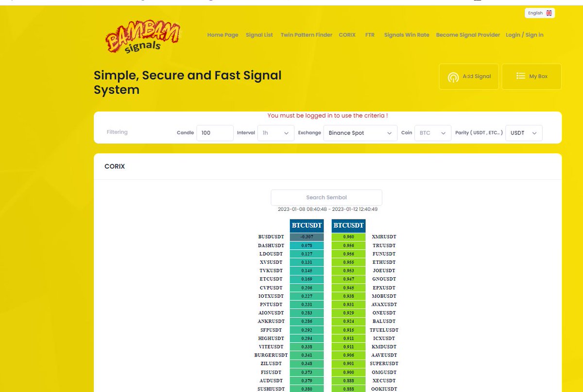Click the Add Signal broadcast icon
Viewport: 583px width, 392px height.
click(453, 77)
